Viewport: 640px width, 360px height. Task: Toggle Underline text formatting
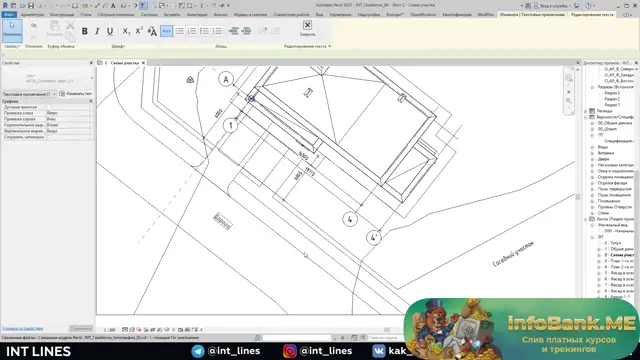click(x=110, y=31)
